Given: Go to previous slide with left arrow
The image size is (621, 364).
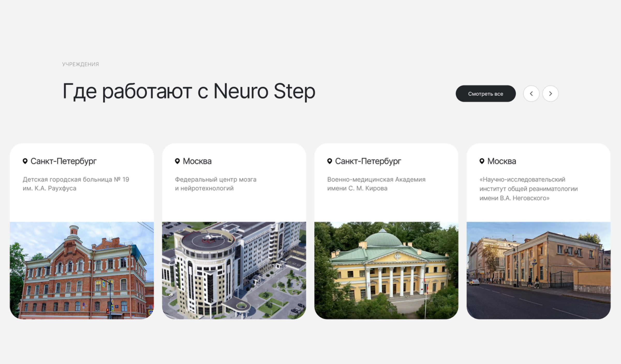Looking at the screenshot, I should (531, 94).
